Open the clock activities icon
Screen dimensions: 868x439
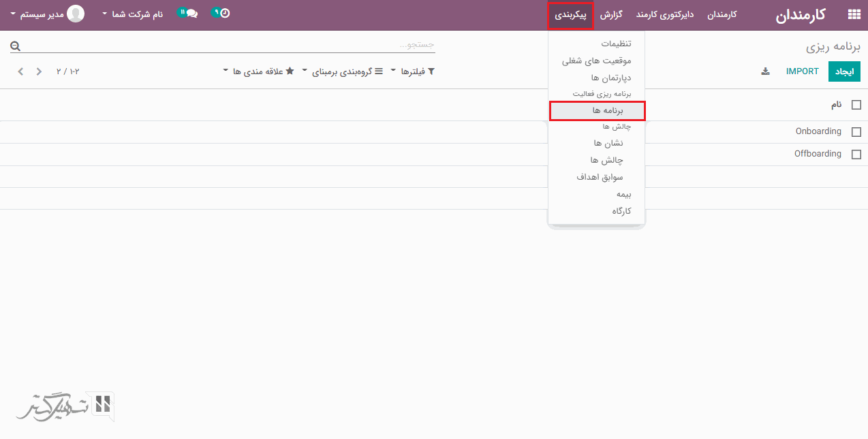(x=224, y=14)
